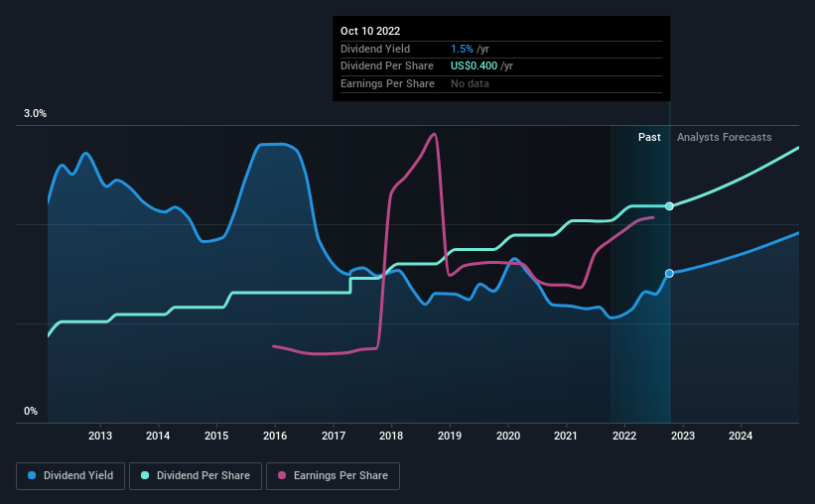Screen dimensions: 815x504
Task: Click the Dividend Per Share row label in tooltip
Action: coord(387,66)
